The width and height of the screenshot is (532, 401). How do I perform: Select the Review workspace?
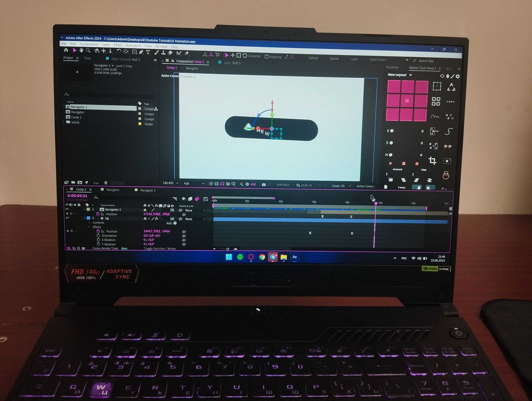click(x=334, y=58)
